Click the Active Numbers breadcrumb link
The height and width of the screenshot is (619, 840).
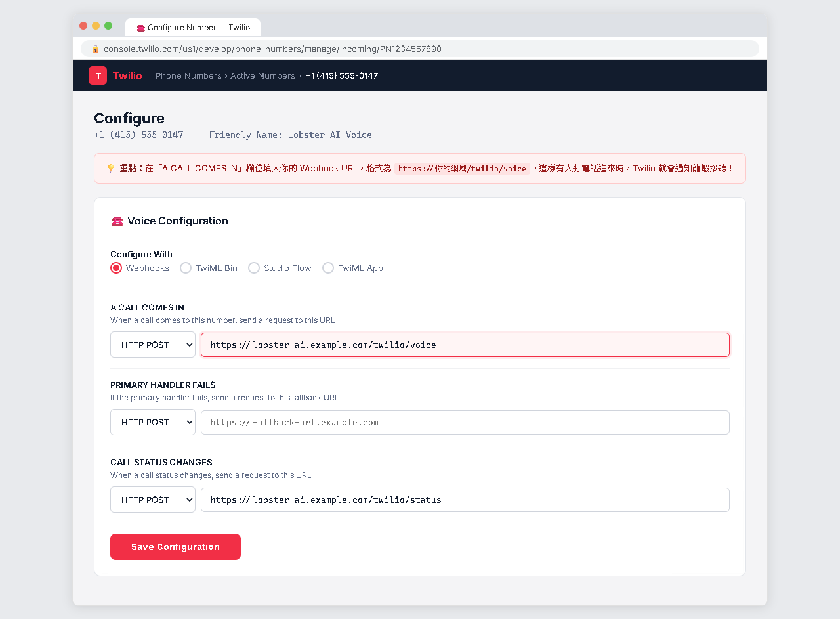pos(262,75)
